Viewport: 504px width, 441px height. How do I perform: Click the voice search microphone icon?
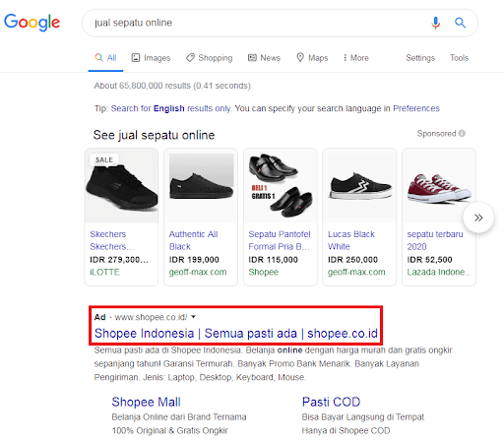(435, 23)
